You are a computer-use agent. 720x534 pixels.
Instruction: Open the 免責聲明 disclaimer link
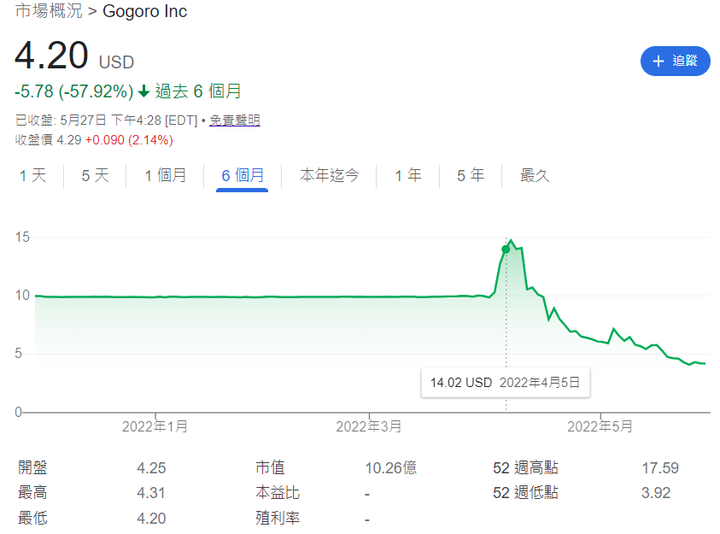click(235, 120)
